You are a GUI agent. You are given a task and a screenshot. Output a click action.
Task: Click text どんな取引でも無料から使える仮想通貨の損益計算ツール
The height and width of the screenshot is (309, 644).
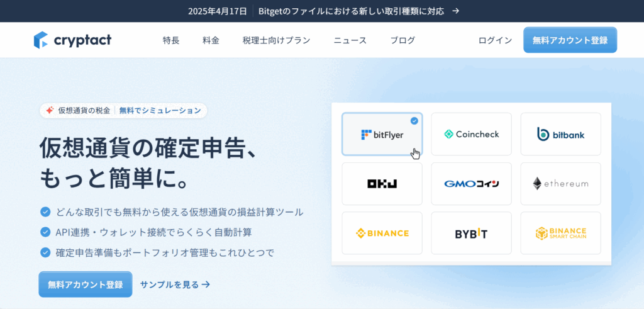click(x=179, y=212)
